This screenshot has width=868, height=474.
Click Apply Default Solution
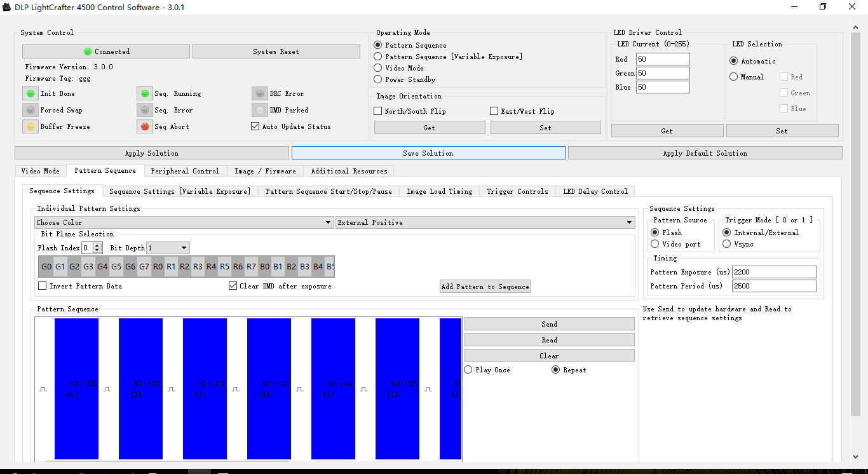coord(705,153)
